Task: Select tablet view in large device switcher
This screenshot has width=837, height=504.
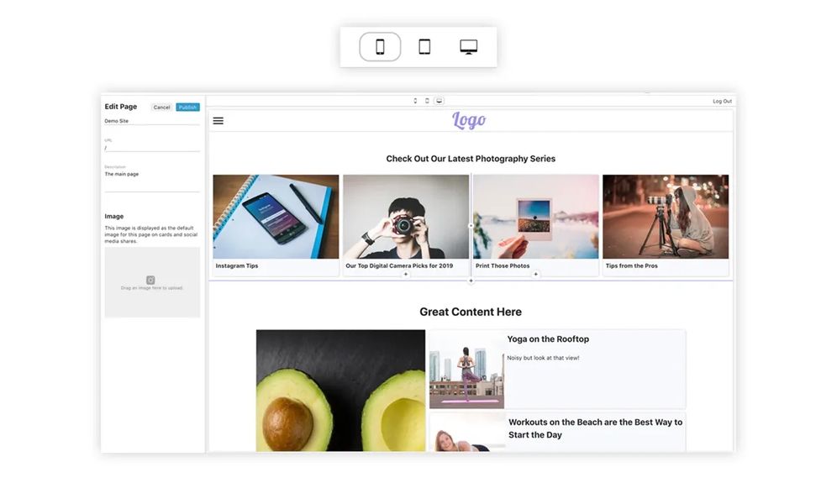Action: click(x=424, y=47)
